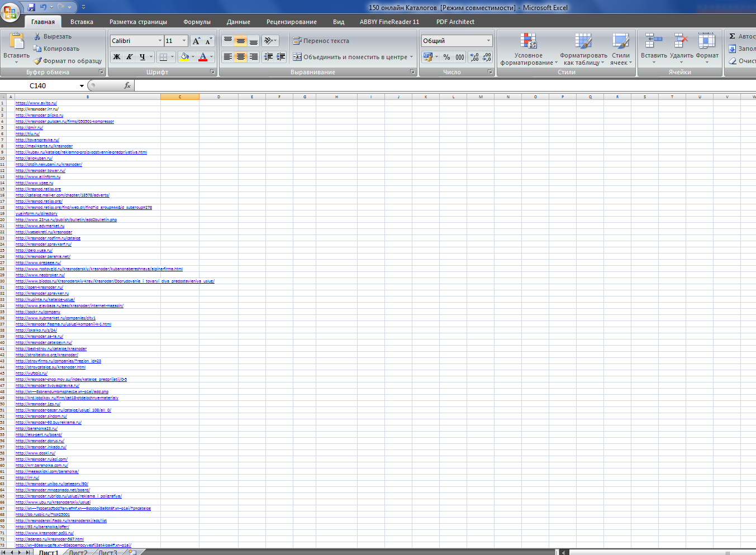Viewport: 756px width, 555px height.
Task: Open link https://www.avito.ru/
Action: click(x=36, y=103)
